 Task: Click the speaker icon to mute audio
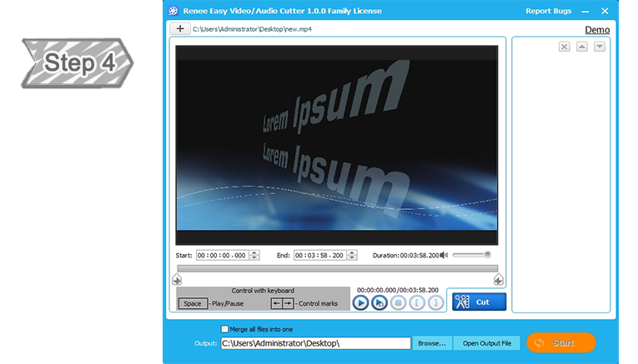coord(445,255)
